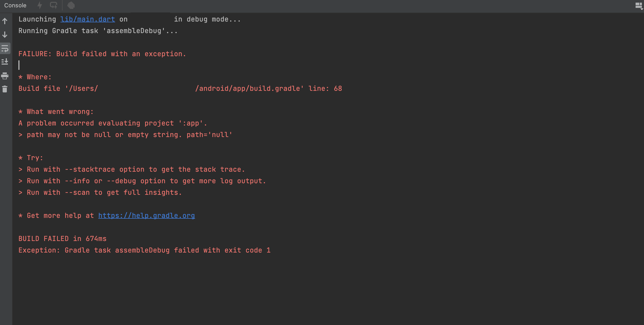
Task: Click the 'path may not be null' message
Action: tap(125, 135)
